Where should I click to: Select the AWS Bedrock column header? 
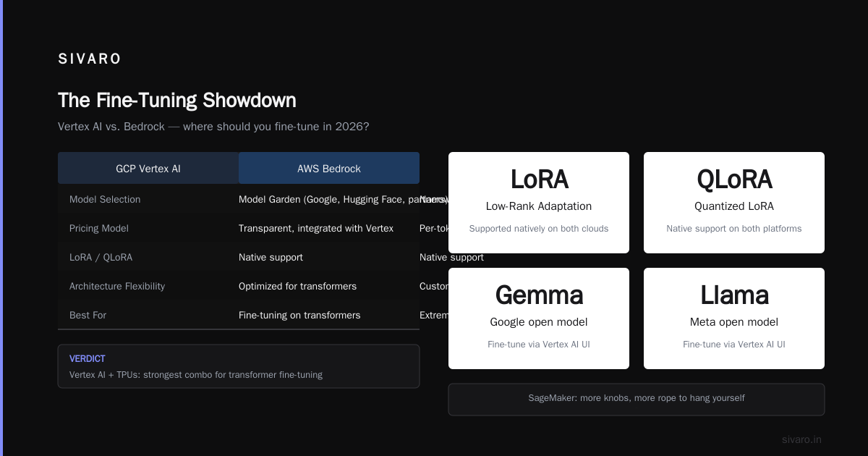(x=329, y=168)
